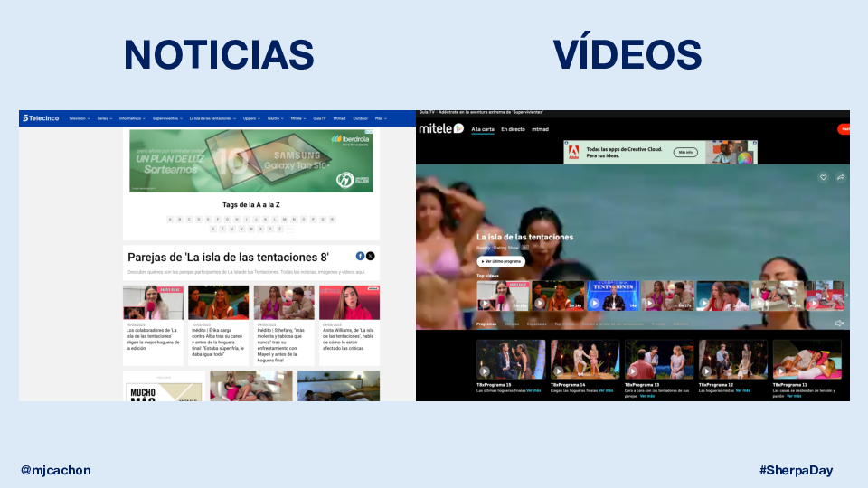Expand the Supervivientes dropdown menu
The width and height of the screenshot is (868, 488).
click(x=168, y=118)
